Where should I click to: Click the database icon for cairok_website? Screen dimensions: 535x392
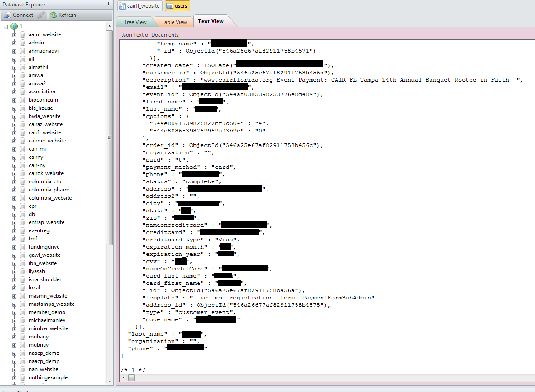tap(23, 173)
